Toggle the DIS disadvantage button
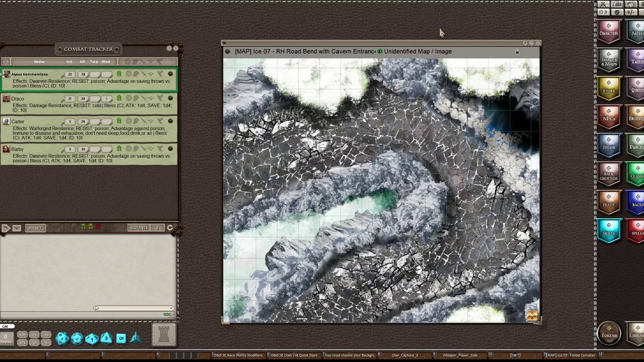 pos(23,342)
